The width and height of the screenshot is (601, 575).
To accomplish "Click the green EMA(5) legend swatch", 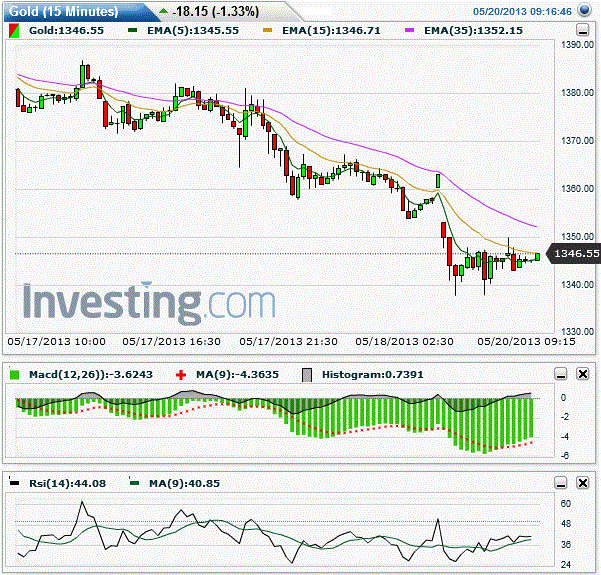I will 133,30.
